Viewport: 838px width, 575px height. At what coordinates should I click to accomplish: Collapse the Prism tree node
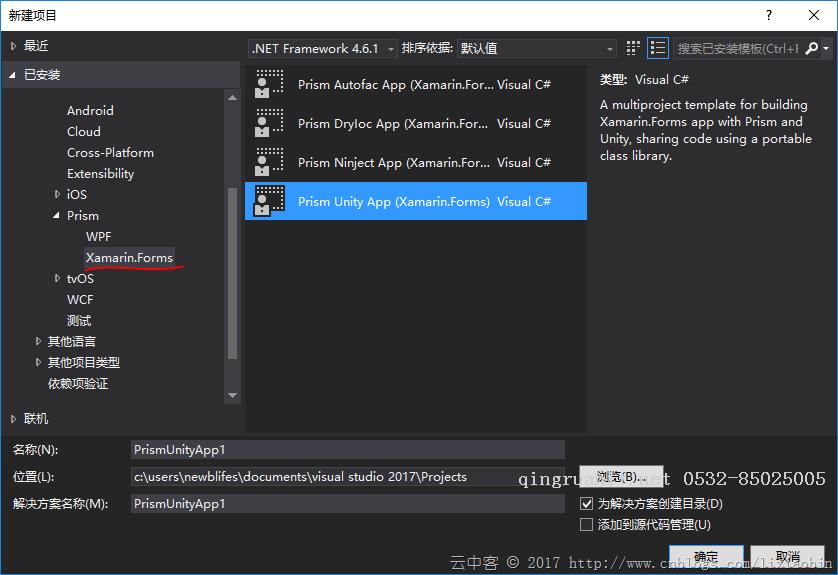(57, 215)
